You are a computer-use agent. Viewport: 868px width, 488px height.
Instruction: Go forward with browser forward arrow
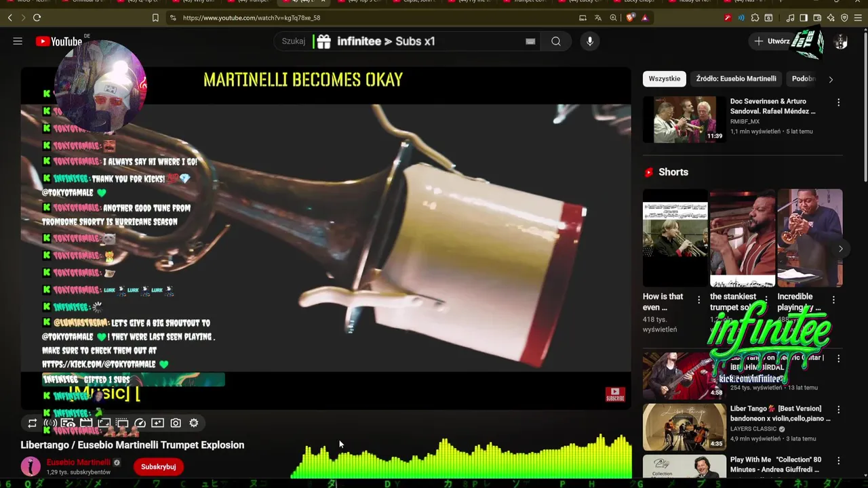pos(23,18)
